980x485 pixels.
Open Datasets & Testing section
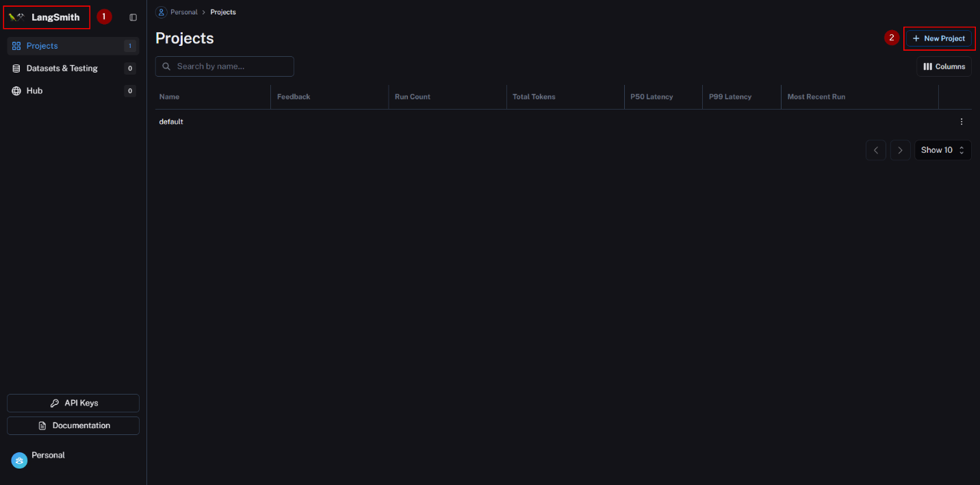point(62,69)
